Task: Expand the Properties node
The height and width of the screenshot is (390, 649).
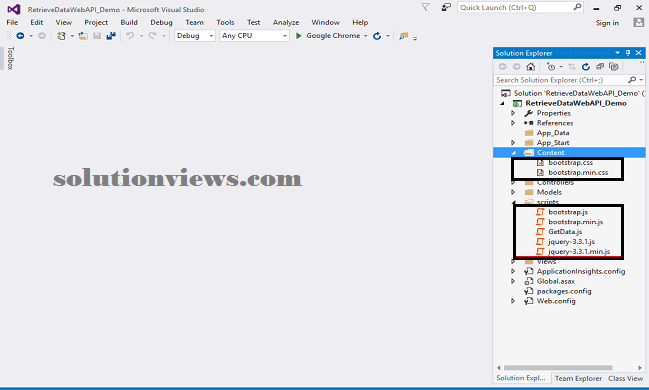Action: (513, 113)
